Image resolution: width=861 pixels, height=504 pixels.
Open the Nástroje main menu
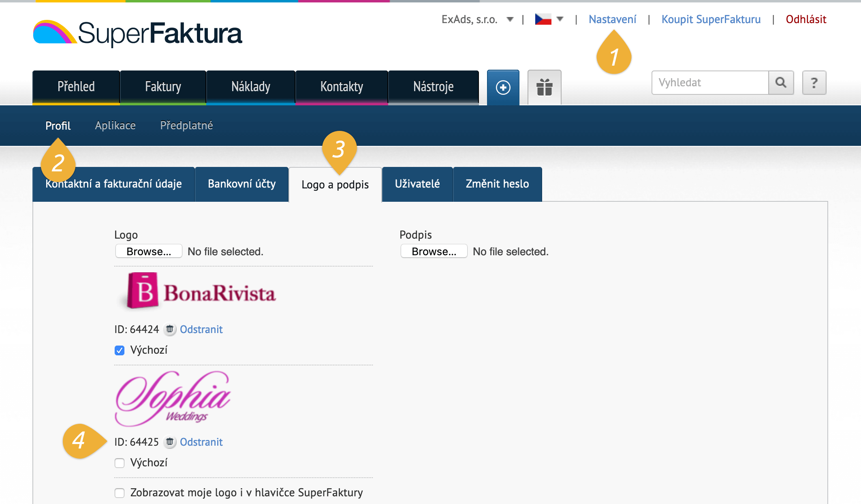pos(434,88)
